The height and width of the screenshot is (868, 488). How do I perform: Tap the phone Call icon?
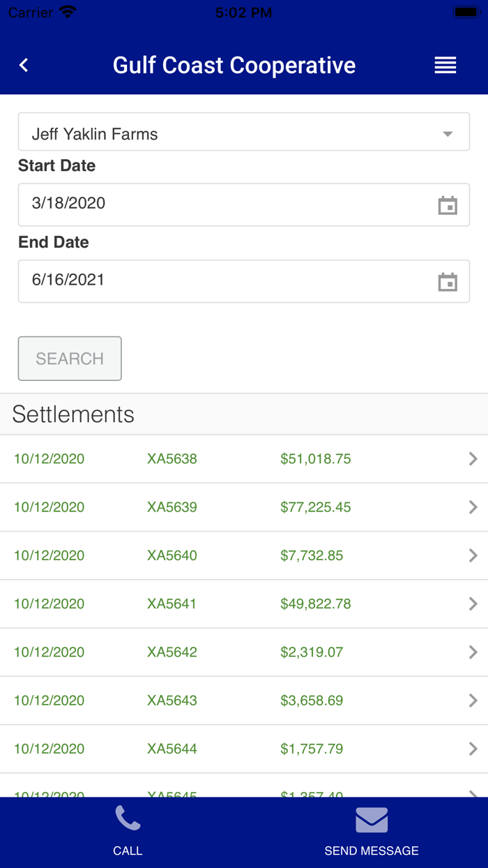[x=128, y=819]
